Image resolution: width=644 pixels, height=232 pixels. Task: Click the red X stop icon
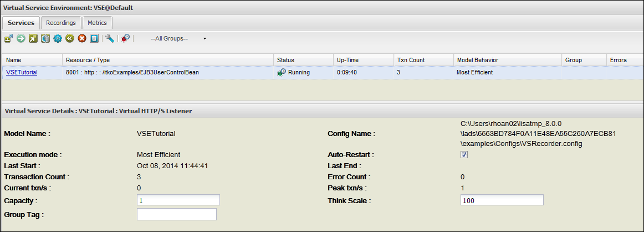click(x=81, y=38)
